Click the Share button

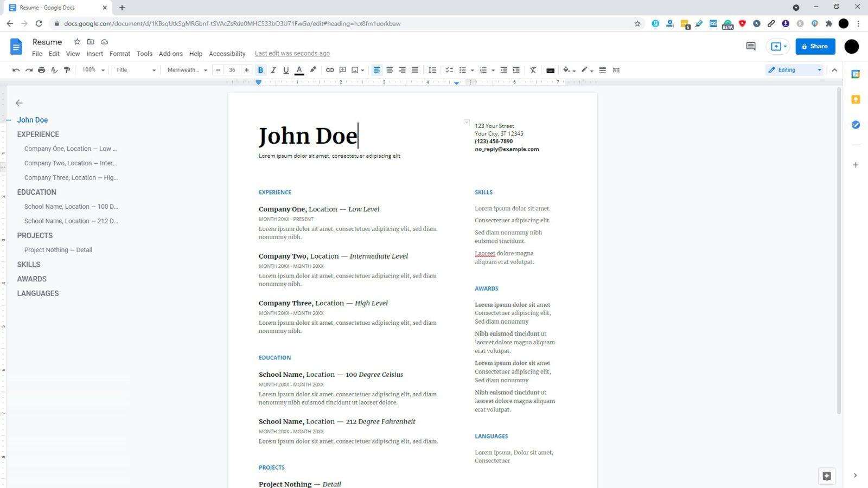815,46
